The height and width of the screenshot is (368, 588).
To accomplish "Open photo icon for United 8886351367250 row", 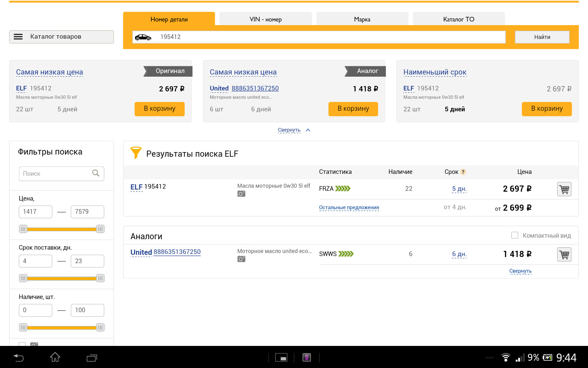I will [x=241, y=259].
